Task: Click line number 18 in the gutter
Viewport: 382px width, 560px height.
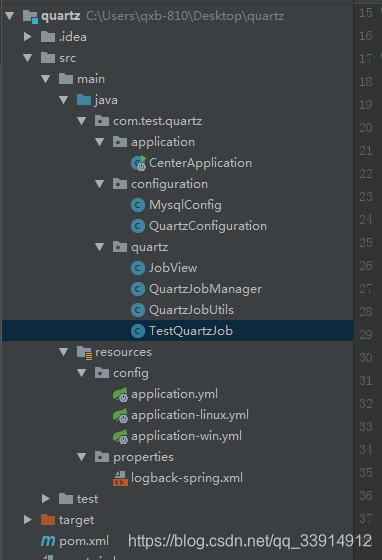Action: (366, 82)
